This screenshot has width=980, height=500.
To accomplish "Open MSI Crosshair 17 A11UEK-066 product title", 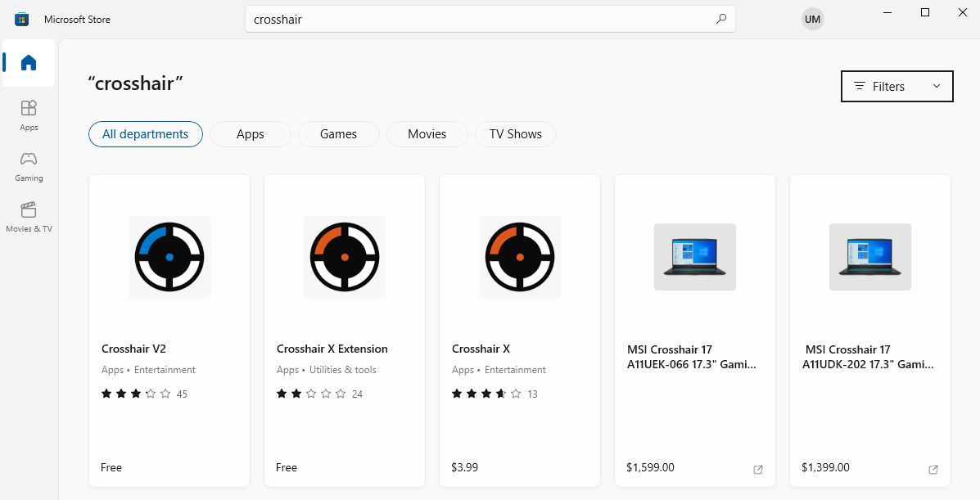I will point(692,357).
